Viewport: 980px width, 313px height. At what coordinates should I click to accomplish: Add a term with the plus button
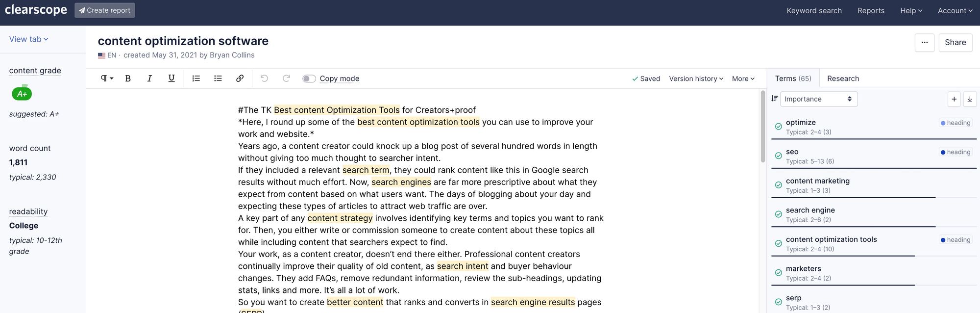point(954,99)
